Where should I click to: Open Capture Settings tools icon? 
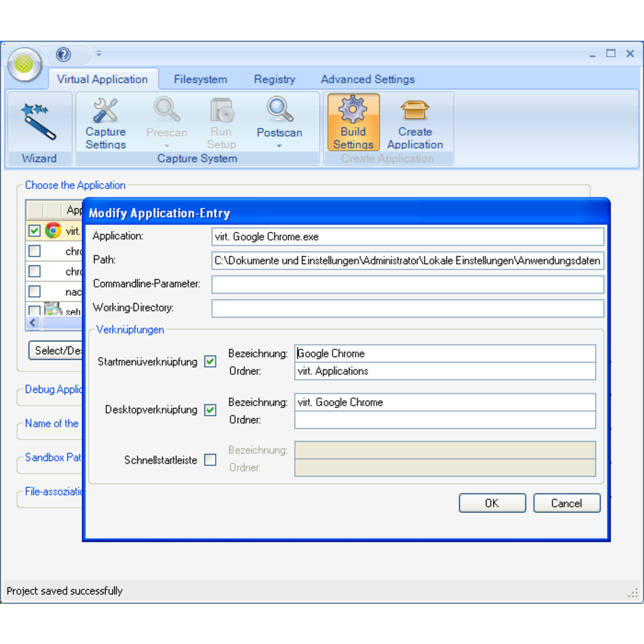point(105,111)
